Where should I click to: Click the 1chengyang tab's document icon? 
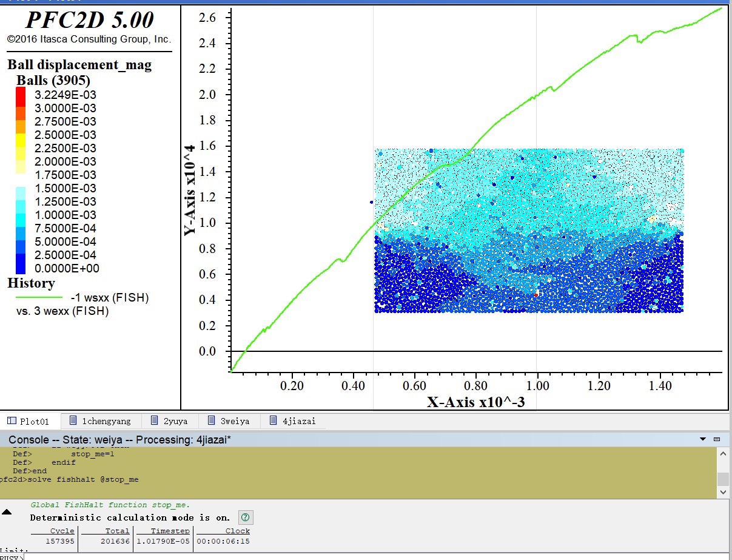[73, 420]
